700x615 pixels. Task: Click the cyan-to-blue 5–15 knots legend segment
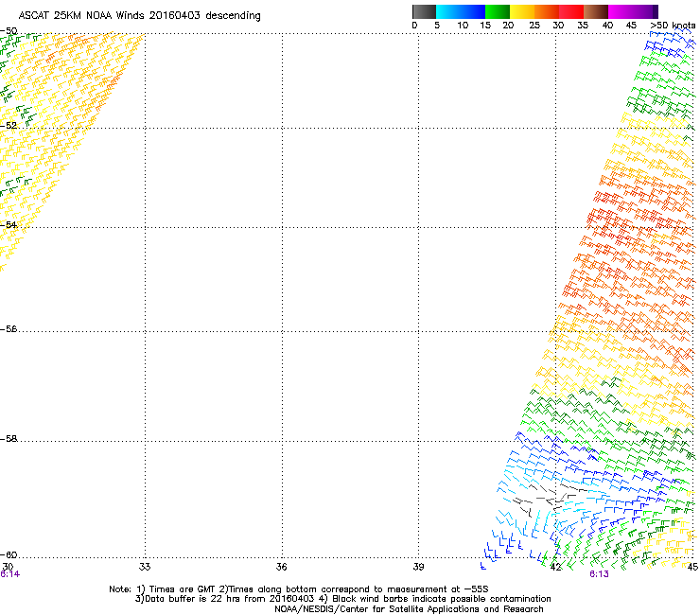(x=461, y=11)
